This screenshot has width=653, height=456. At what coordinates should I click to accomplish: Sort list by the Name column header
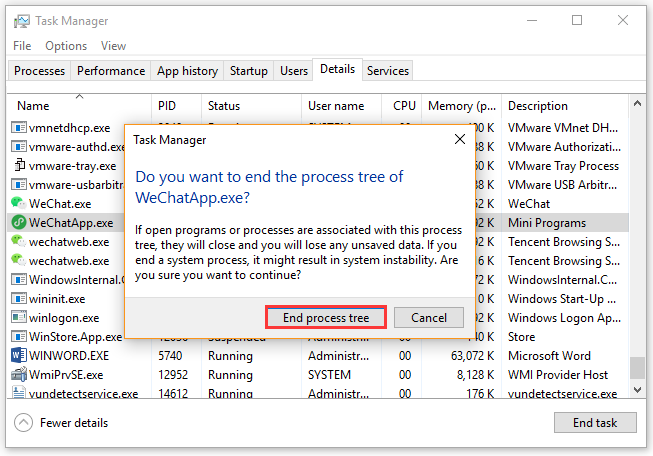click(33, 106)
